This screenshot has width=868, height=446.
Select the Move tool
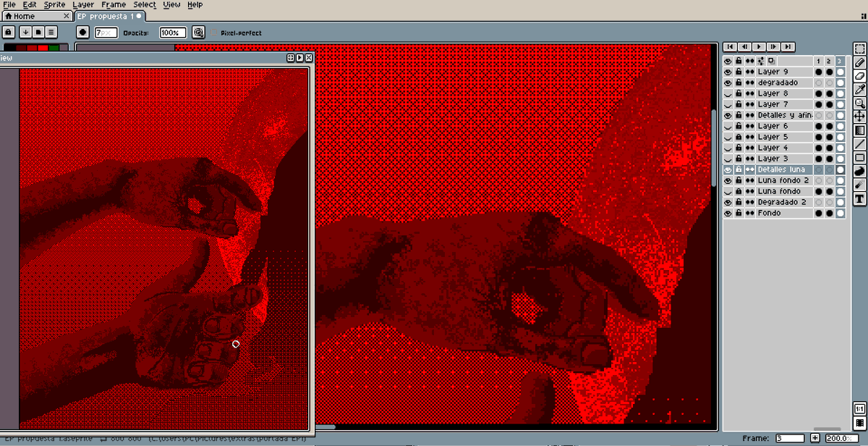[860, 117]
